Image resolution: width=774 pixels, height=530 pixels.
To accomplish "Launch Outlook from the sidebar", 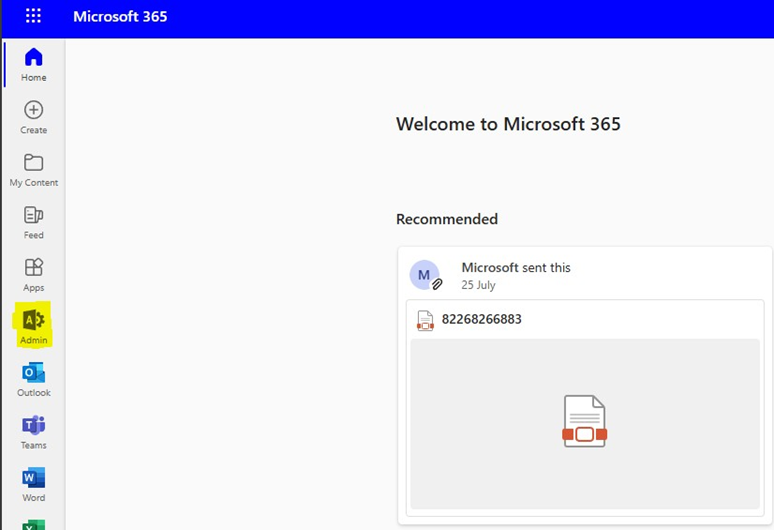I will (34, 379).
